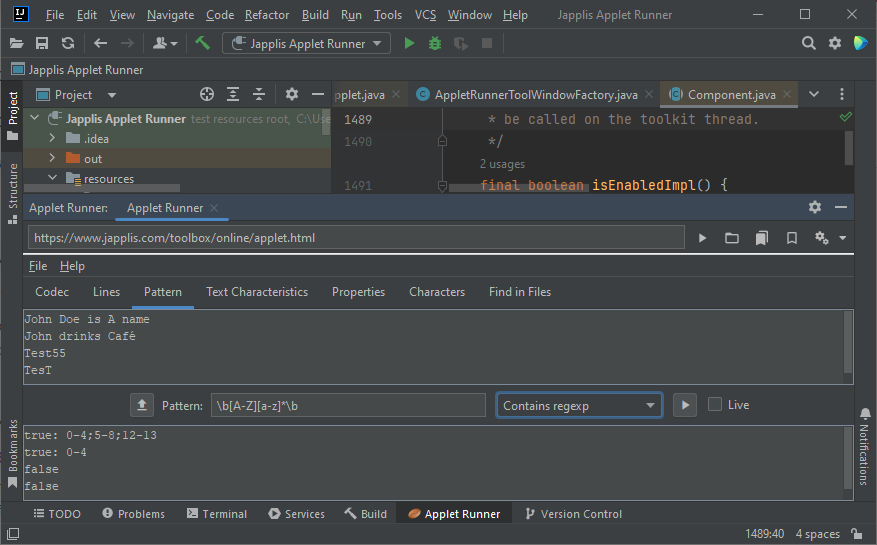Open IDE settings gear in main toolbar
Screen dimensions: 877x545
pyautogui.click(x=835, y=43)
